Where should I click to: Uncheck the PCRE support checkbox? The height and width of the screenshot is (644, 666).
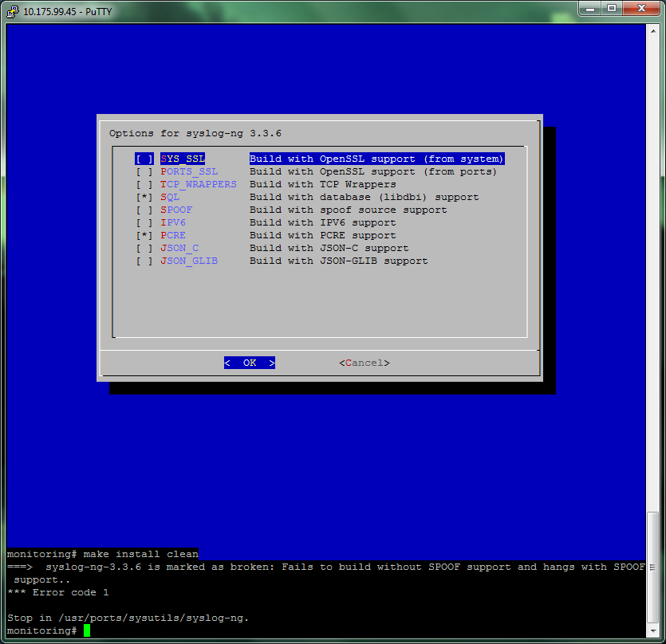(144, 235)
